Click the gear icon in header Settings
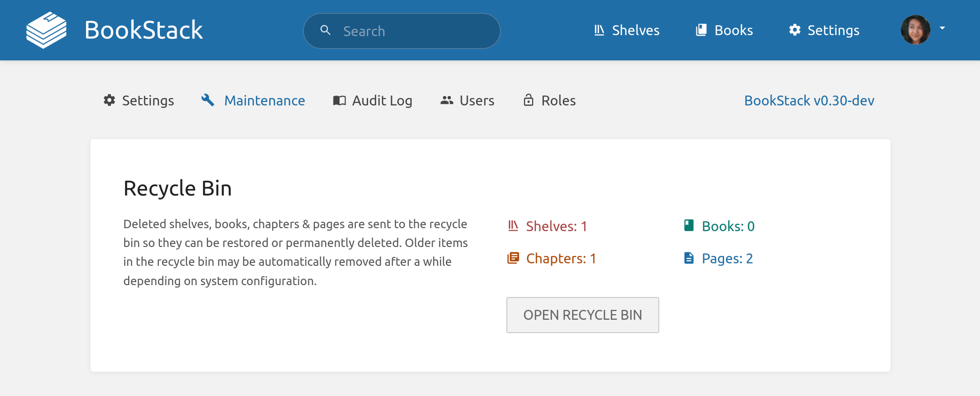The image size is (980, 396). click(794, 30)
